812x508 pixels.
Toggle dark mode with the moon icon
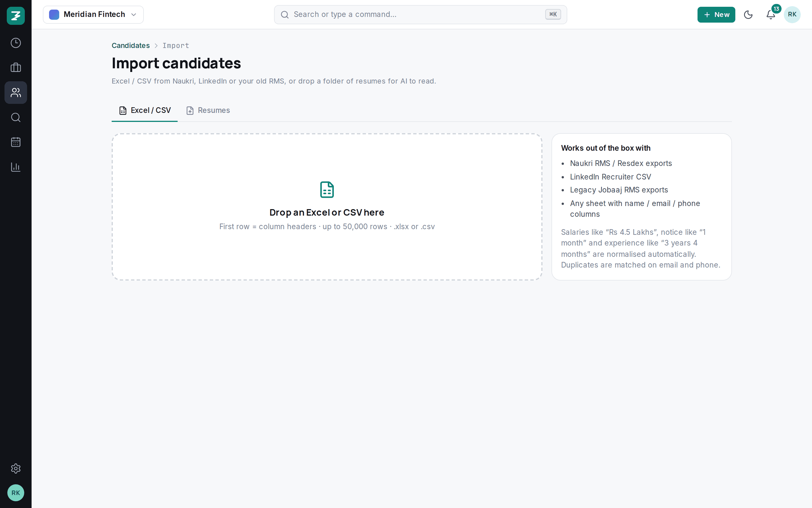[748, 15]
